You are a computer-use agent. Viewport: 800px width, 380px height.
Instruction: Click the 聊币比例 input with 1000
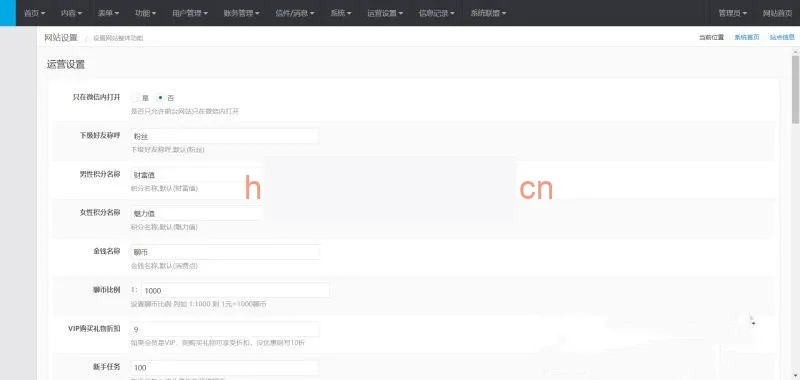click(x=235, y=291)
